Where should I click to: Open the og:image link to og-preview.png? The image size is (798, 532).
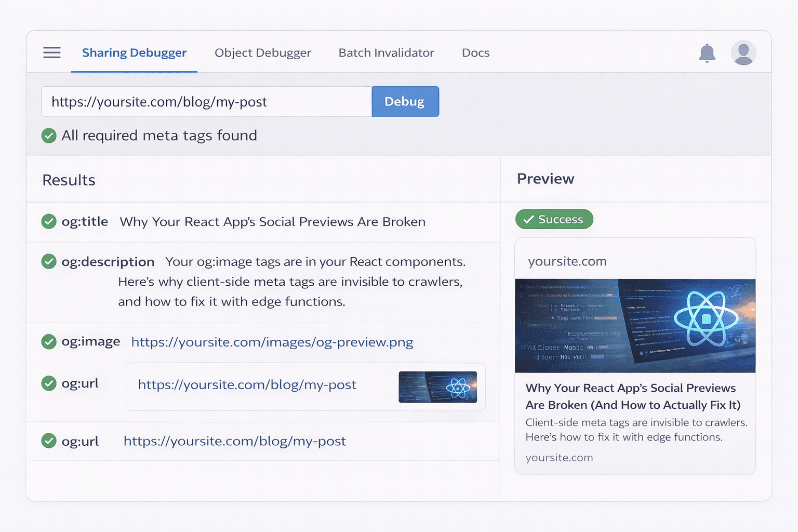pyautogui.click(x=272, y=342)
